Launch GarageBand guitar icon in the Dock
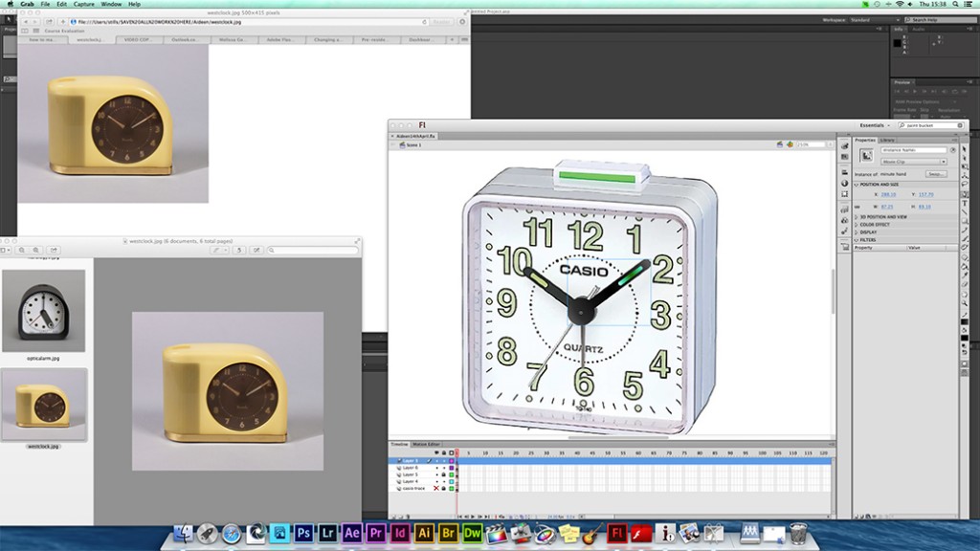The height and width of the screenshot is (551, 980). (592, 533)
